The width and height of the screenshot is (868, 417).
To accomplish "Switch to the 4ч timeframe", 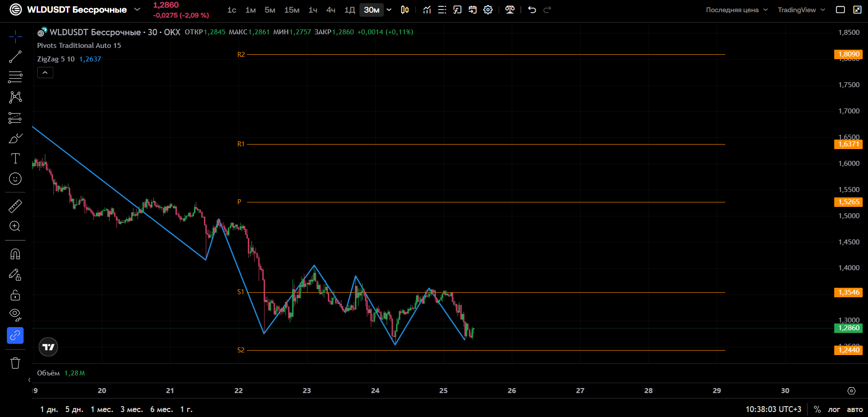I will (x=331, y=10).
